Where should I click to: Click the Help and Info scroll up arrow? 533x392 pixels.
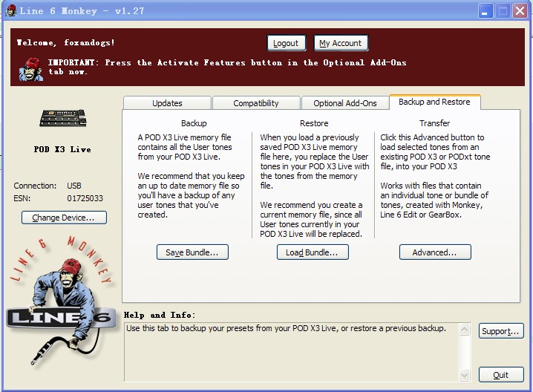click(x=464, y=329)
